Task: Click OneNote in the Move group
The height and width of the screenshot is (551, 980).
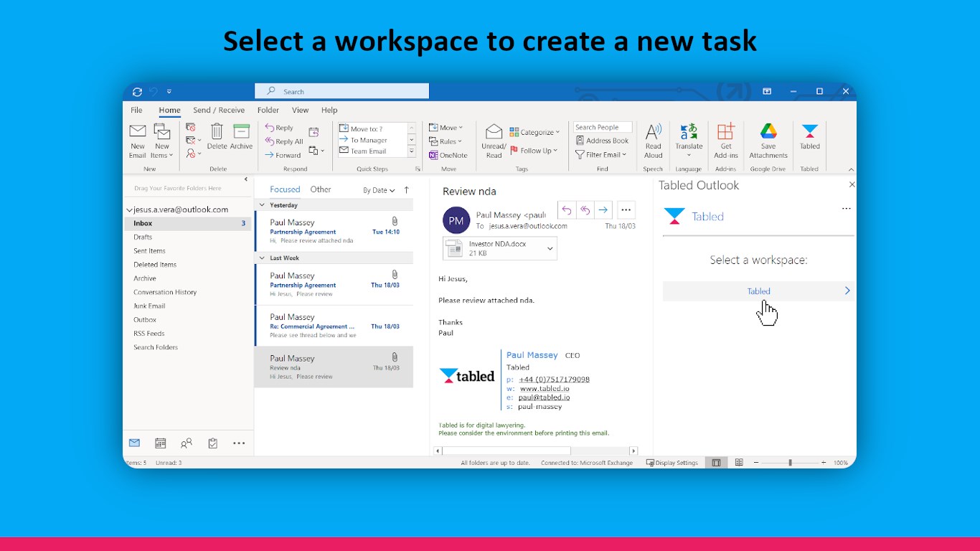Action: 448,155
